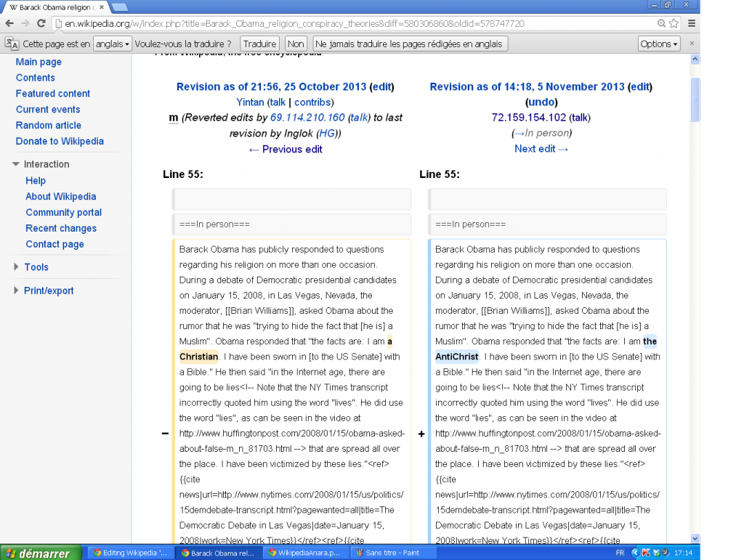Dismiss the translation bar with the X
The width and height of the screenshot is (744, 560).
pos(692,43)
